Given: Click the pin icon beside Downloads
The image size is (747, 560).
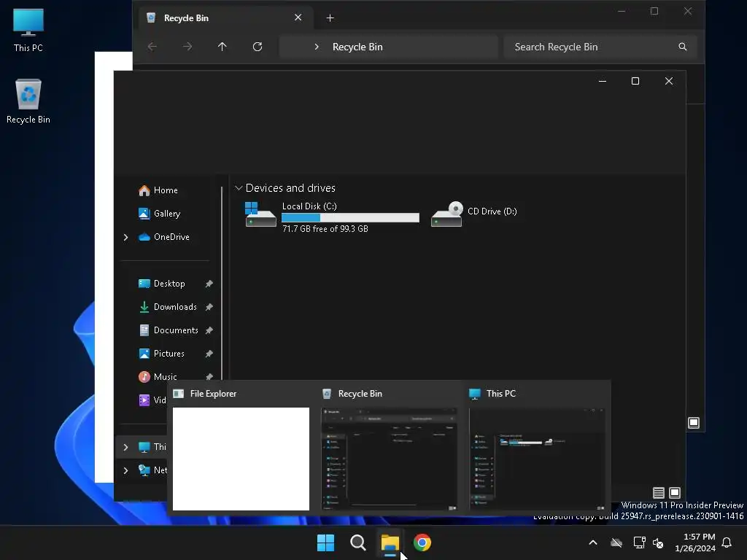Looking at the screenshot, I should [209, 307].
